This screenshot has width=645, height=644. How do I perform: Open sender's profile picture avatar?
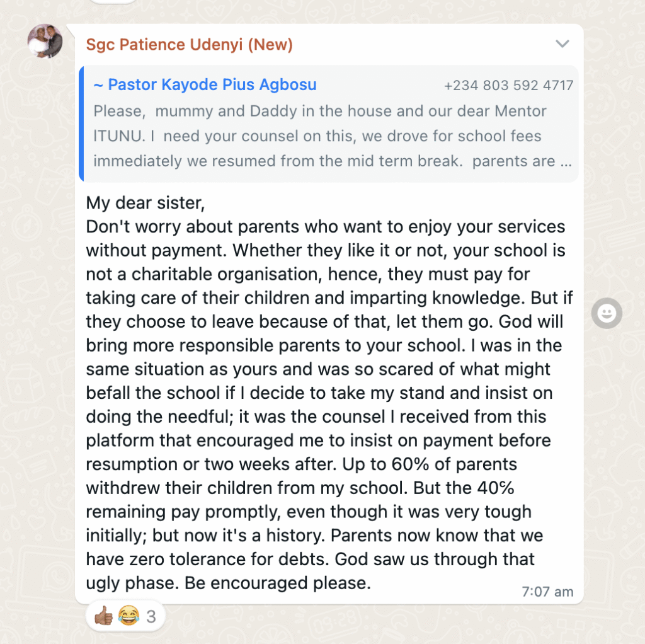tap(45, 42)
